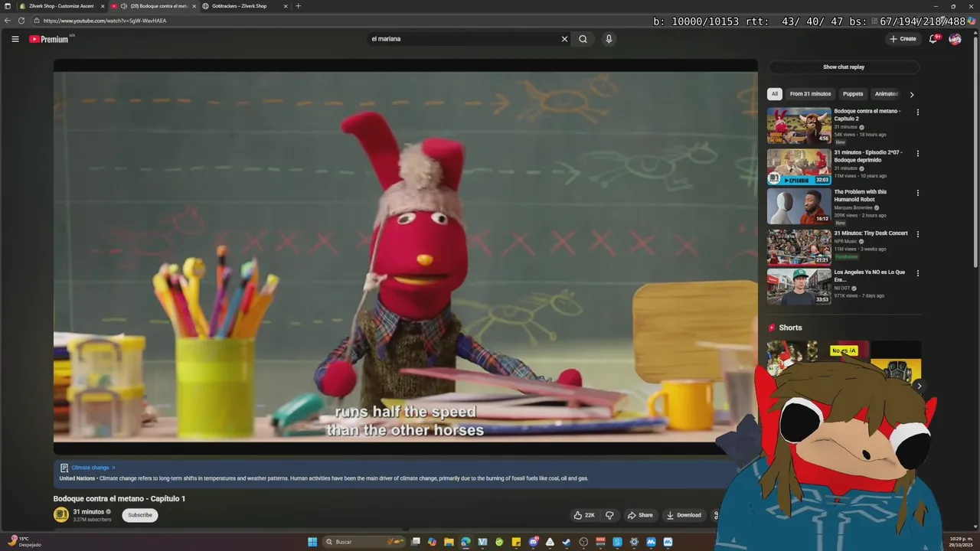This screenshot has height=551, width=980.
Task: Open Steam on the taskbar
Action: coord(567,542)
